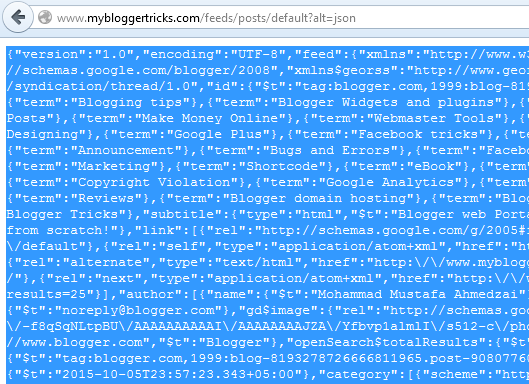The width and height of the screenshot is (529, 384).
Task: Click the text "alternate"
Action: [106, 263]
